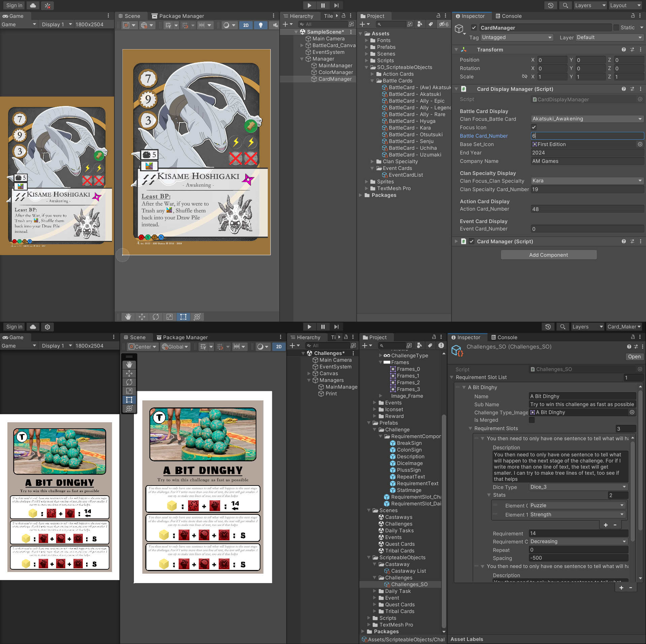Click the Action Card_Number field showing 48
Viewport: 646px width, 644px height.
click(587, 209)
